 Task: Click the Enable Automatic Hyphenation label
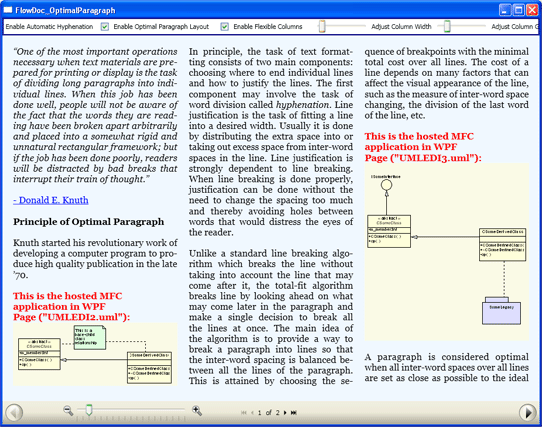49,27
